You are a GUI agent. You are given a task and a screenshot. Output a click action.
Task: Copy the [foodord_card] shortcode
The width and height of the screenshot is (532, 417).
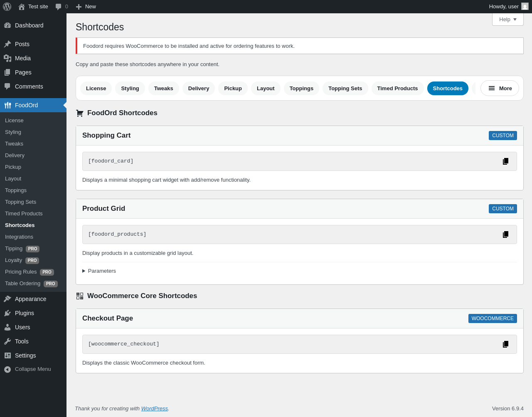(x=505, y=161)
